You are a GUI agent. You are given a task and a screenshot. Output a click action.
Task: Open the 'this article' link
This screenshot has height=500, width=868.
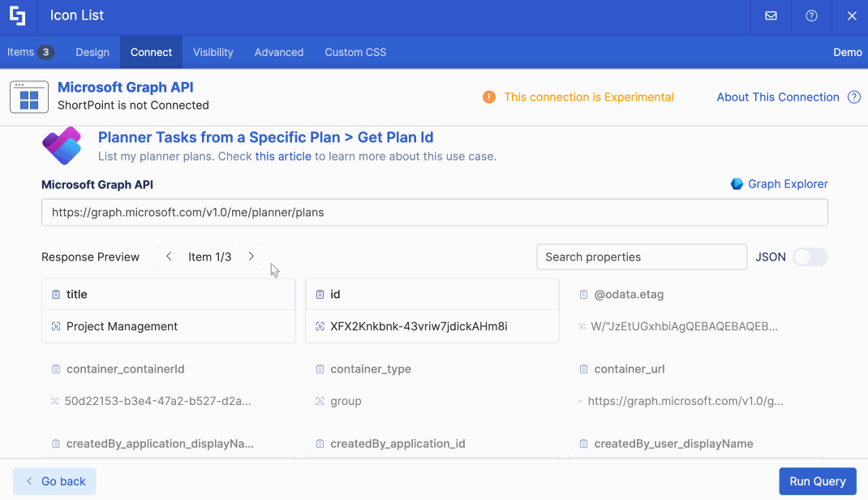coord(283,156)
